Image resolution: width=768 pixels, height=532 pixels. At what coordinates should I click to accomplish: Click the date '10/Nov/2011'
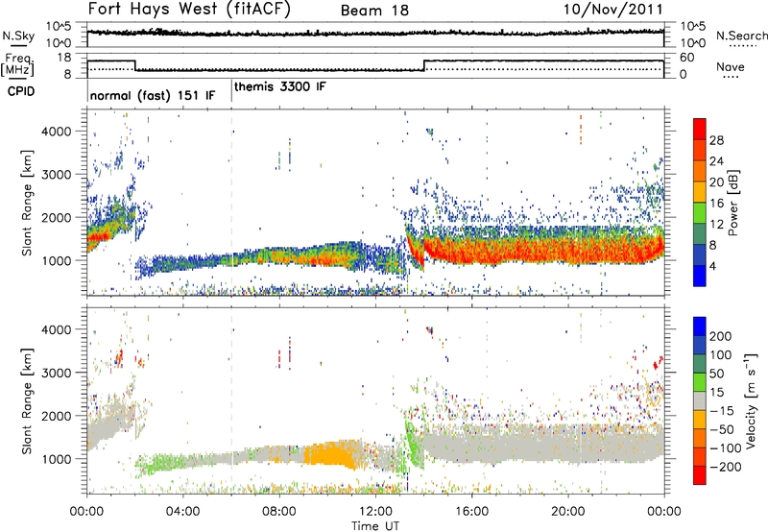(x=613, y=10)
